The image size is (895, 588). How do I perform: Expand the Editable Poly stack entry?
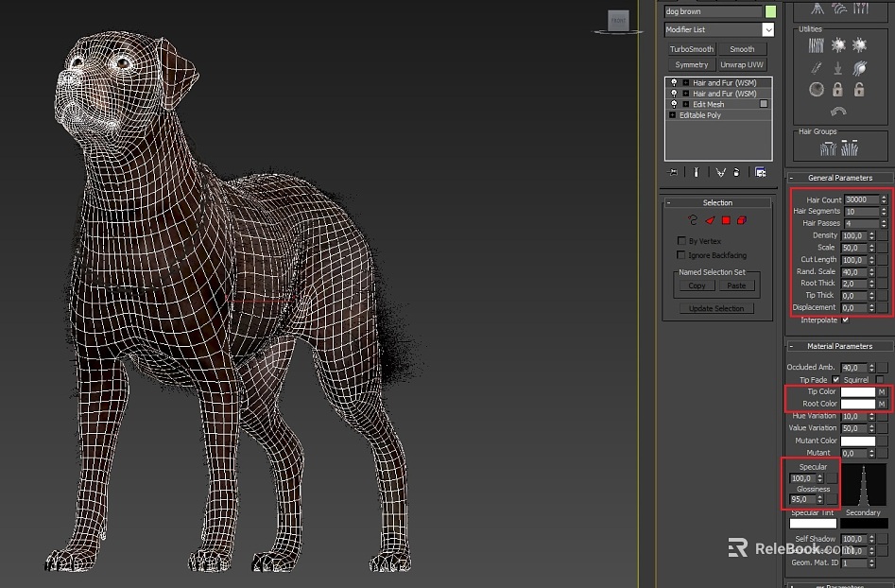point(672,115)
